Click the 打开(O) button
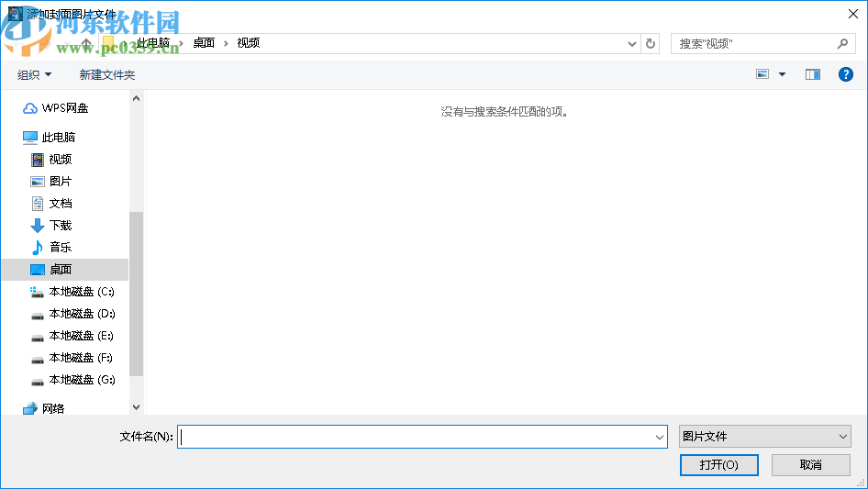The image size is (868, 489). click(719, 464)
